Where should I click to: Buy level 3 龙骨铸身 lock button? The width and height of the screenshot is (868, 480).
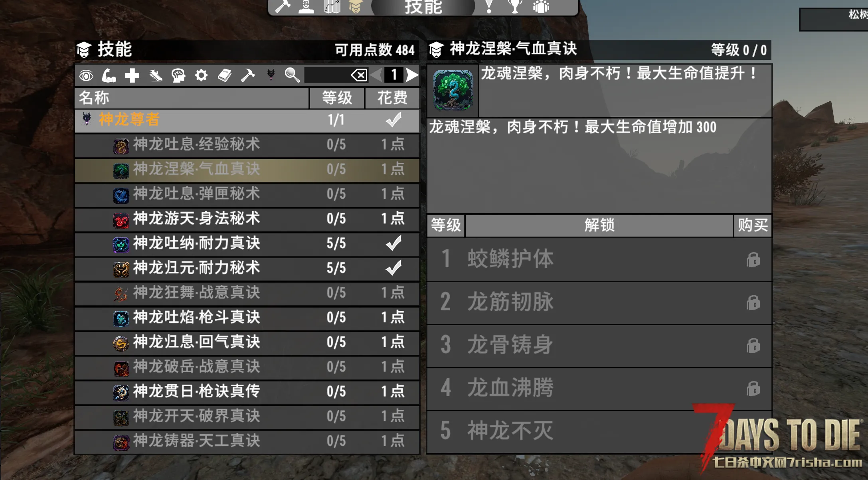(753, 345)
